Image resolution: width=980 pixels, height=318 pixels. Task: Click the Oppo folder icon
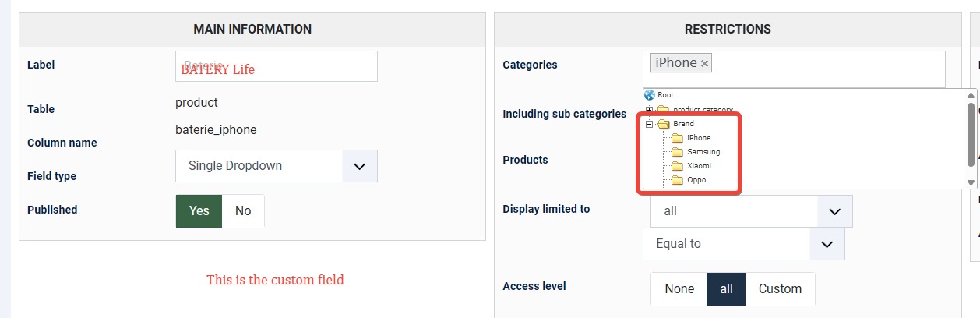[x=677, y=180]
